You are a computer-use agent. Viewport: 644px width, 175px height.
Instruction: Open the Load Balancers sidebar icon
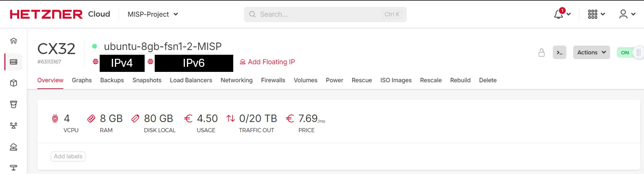[13, 126]
